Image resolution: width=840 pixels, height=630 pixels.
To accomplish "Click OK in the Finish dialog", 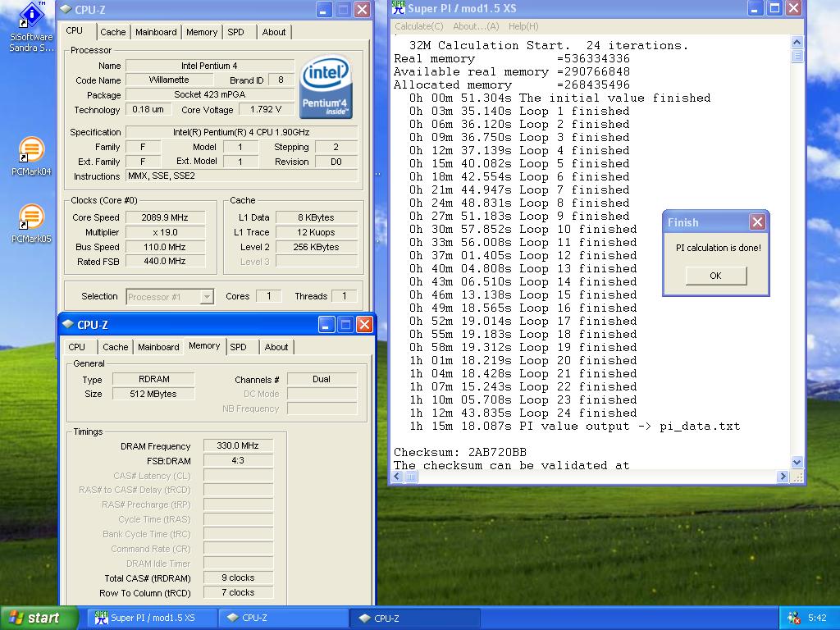I will 715,276.
